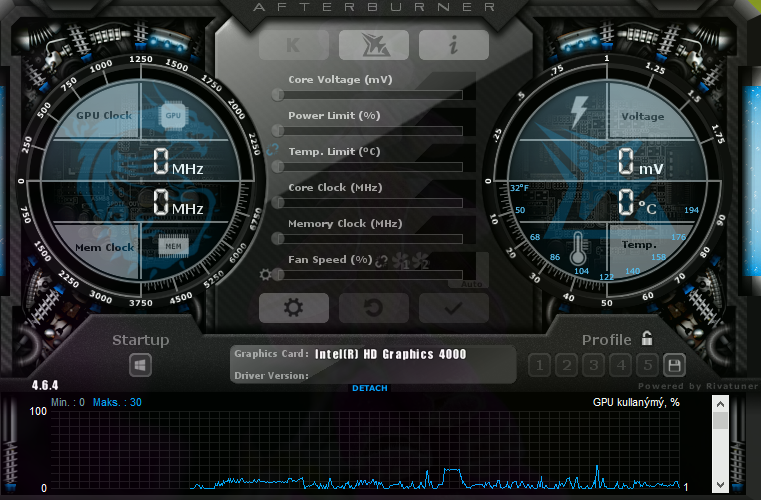Toggle the power and temp link icon

coord(272,150)
